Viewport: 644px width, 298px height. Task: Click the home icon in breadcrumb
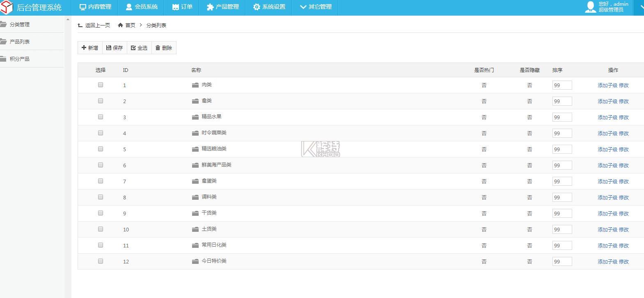120,25
